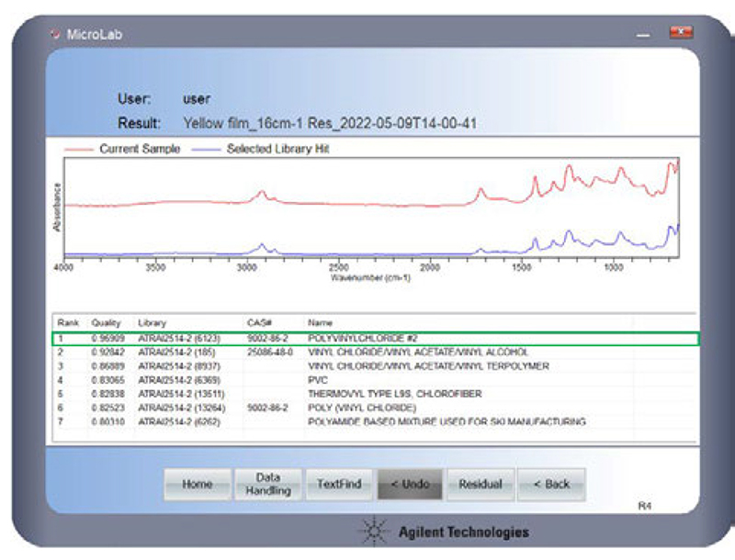Click the user name value
Viewport: 735px width, 560px height.
(x=197, y=99)
